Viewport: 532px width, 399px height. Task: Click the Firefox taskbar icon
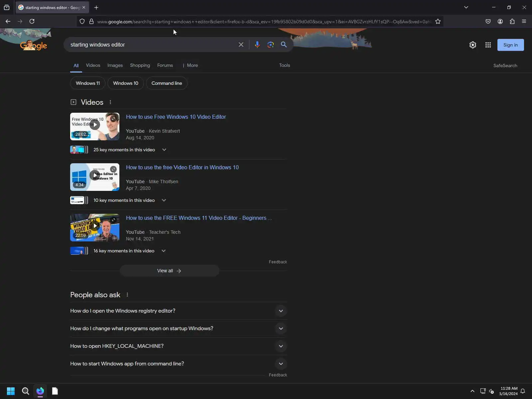pyautogui.click(x=40, y=391)
